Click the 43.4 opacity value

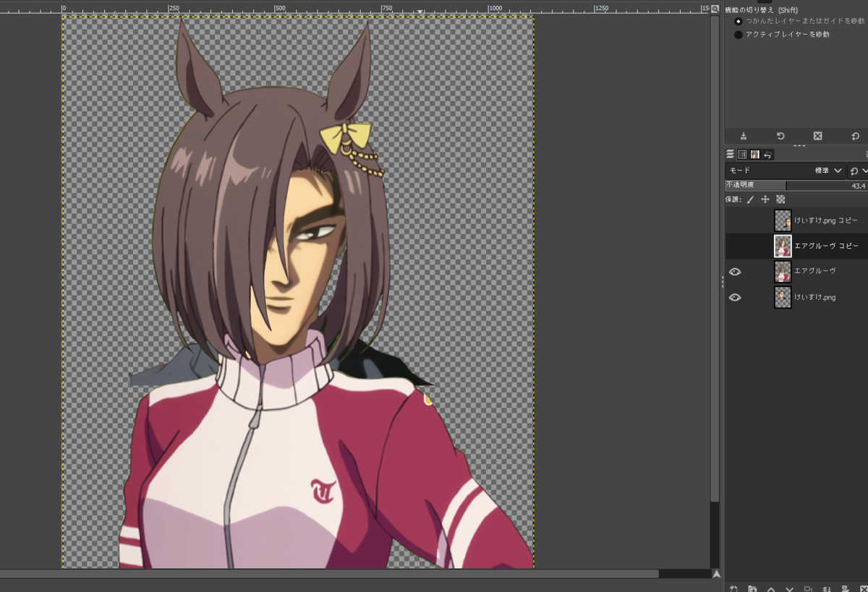[858, 186]
